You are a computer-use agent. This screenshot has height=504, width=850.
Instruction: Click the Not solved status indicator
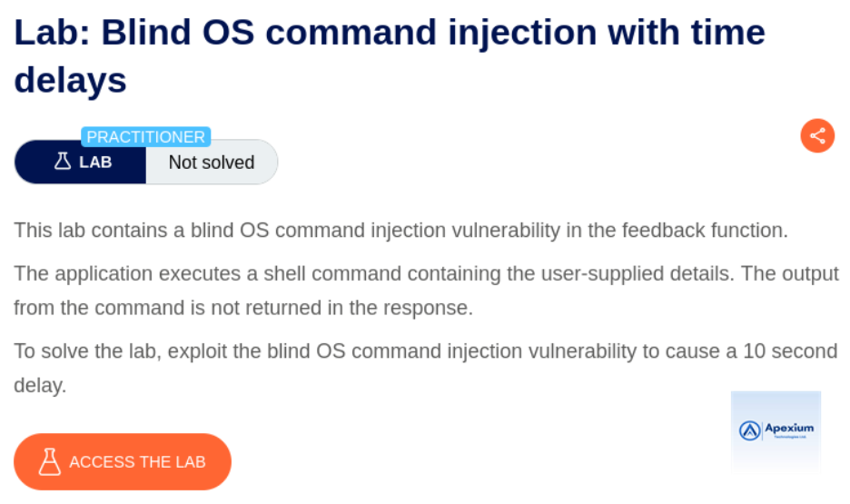tap(211, 163)
